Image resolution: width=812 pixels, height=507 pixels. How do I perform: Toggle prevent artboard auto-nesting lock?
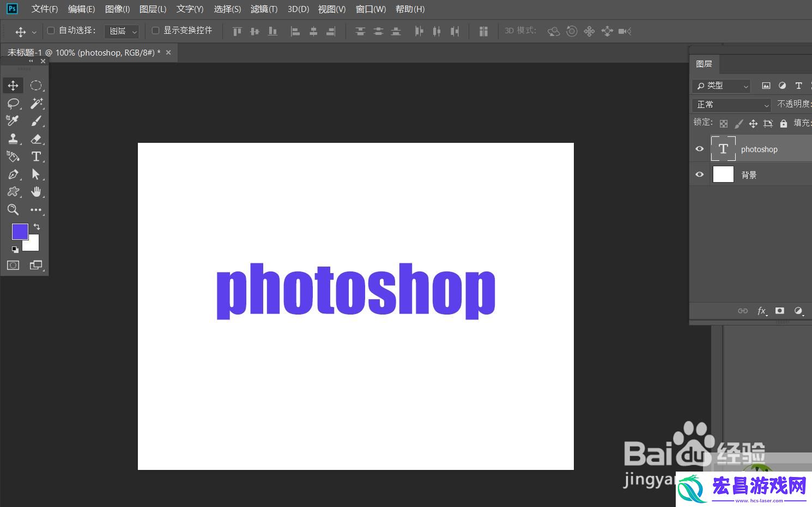[768, 124]
